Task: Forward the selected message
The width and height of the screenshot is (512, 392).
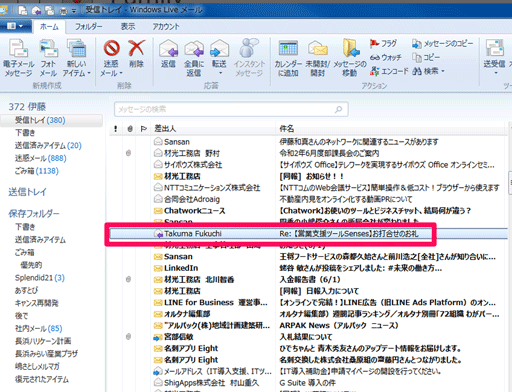Action: [x=219, y=53]
